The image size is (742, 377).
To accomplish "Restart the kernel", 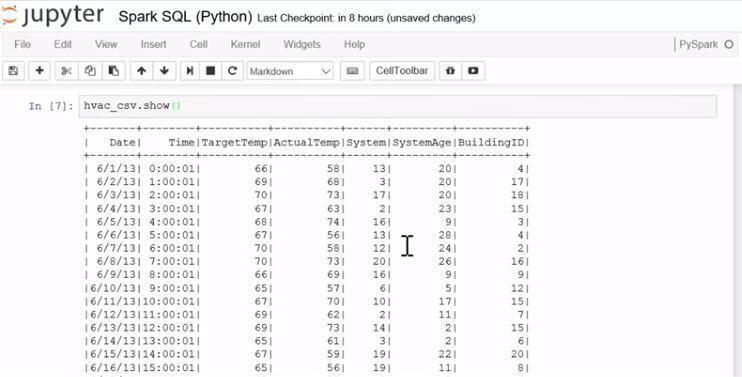I will point(232,71).
